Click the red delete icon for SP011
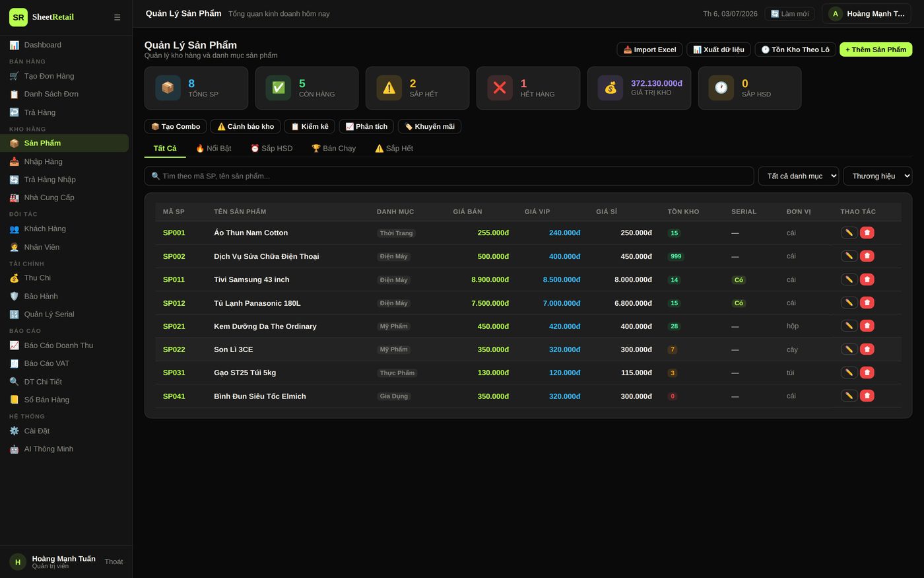This screenshot has height=578, width=924. point(867,279)
